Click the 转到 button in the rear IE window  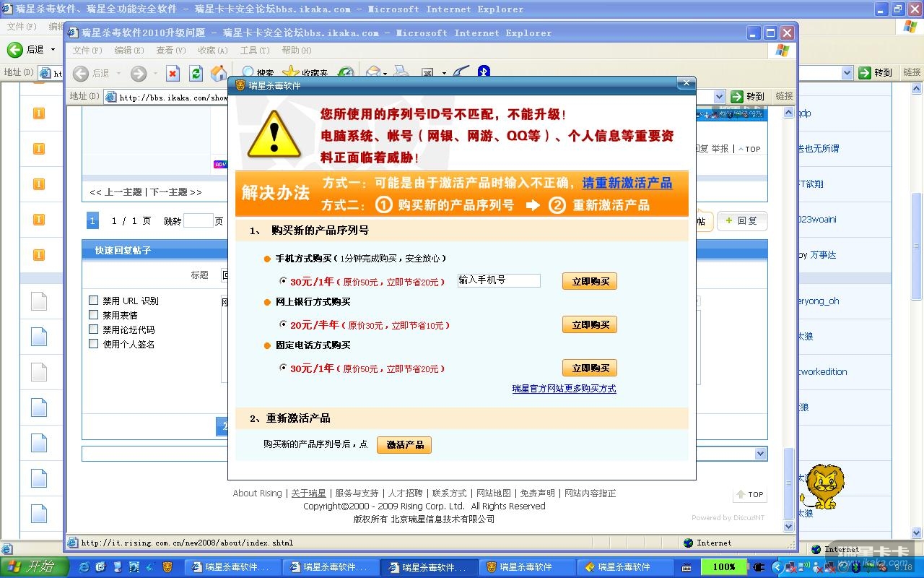[876, 73]
